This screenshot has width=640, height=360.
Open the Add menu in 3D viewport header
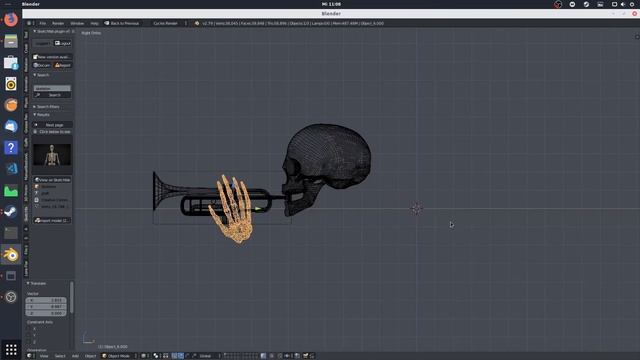pyautogui.click(x=75, y=356)
